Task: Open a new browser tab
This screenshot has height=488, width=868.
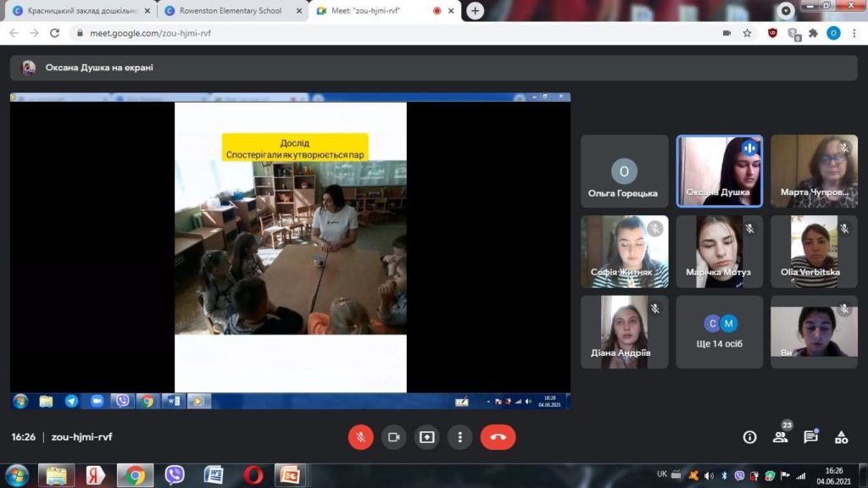Action: (x=476, y=11)
